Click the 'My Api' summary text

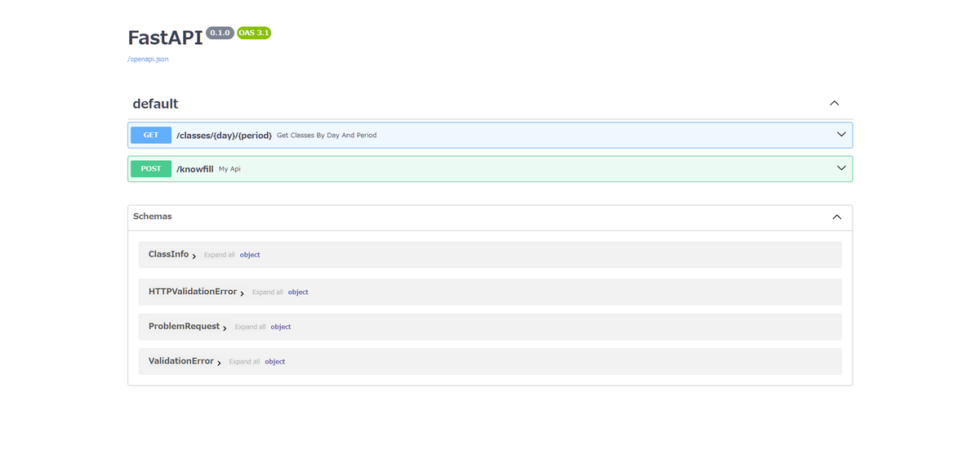click(229, 169)
